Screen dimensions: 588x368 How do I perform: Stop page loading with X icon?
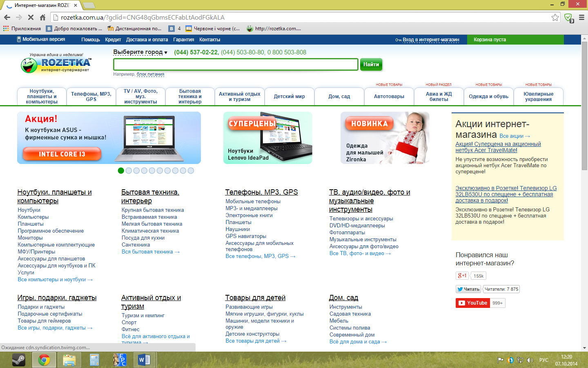point(31,17)
